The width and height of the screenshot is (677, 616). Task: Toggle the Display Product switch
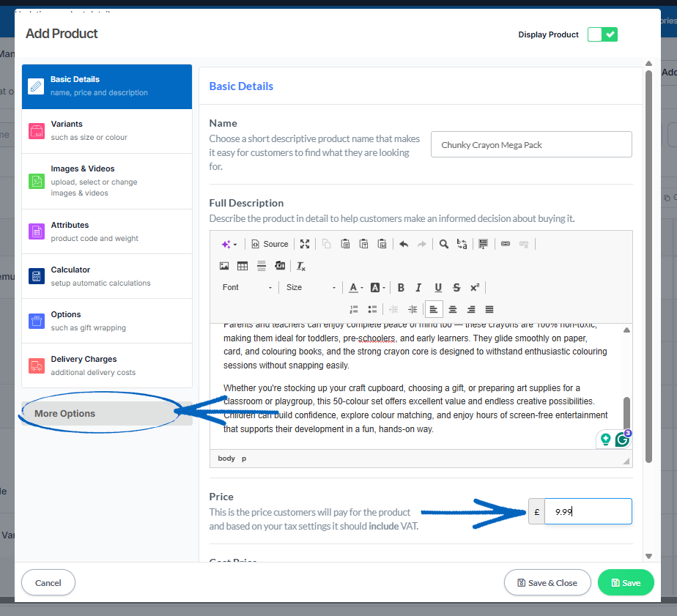coord(602,34)
